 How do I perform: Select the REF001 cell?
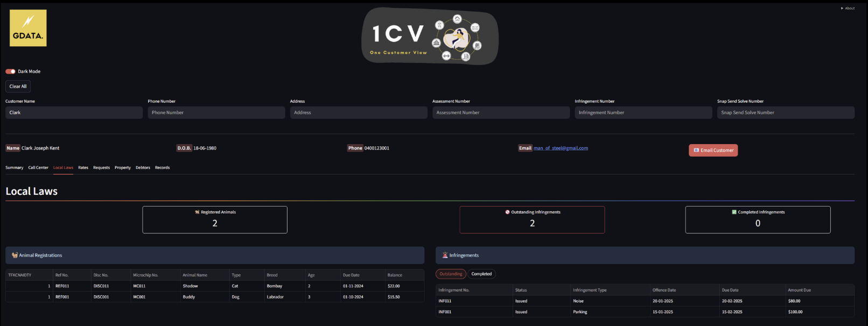(72, 296)
